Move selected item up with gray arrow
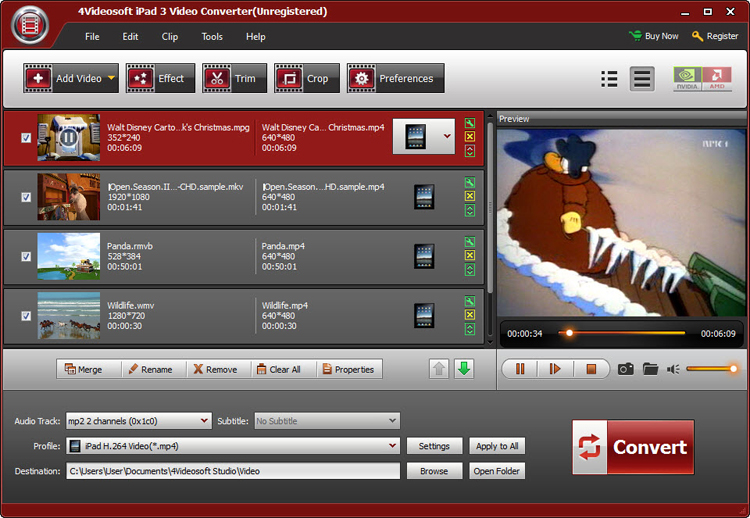Image resolution: width=750 pixels, height=518 pixels. (x=439, y=369)
